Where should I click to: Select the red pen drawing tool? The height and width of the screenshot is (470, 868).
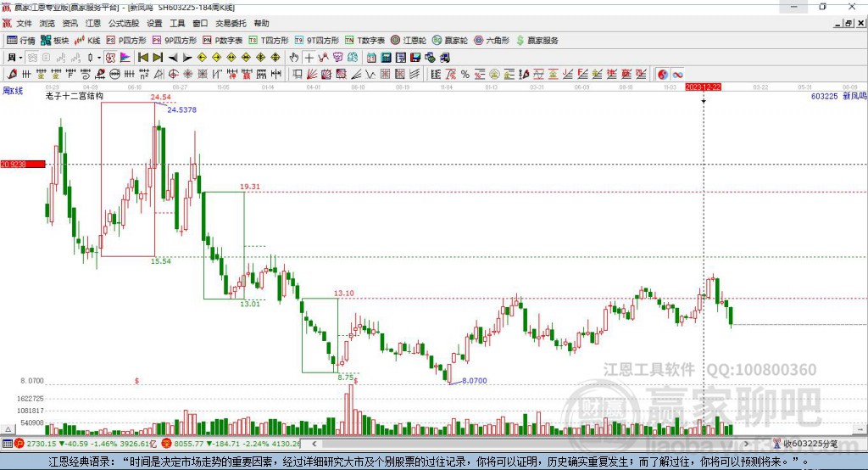click(12, 75)
